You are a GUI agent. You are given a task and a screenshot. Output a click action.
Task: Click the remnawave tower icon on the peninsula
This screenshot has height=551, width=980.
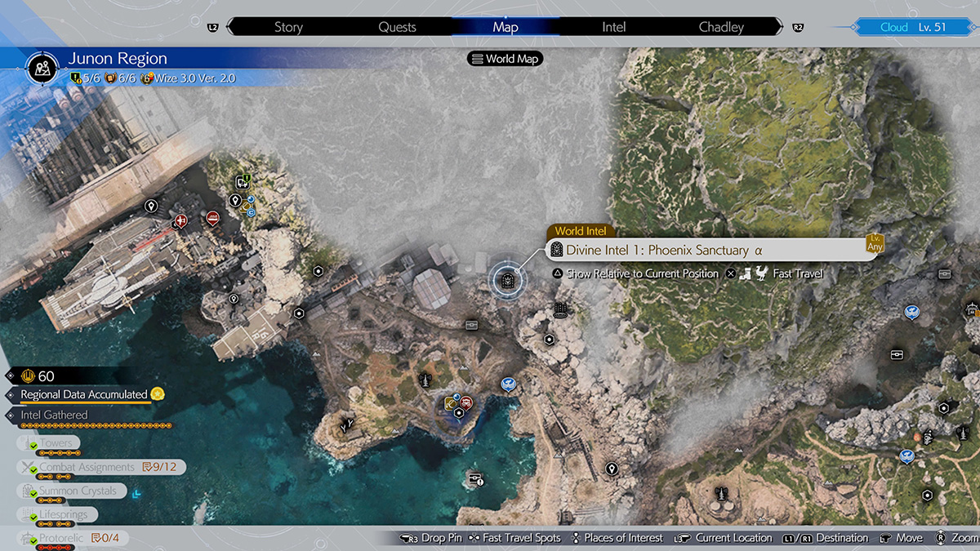[x=424, y=380]
